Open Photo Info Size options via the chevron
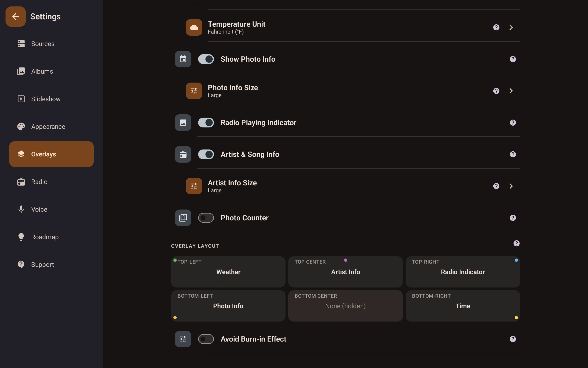Image resolution: width=588 pixels, height=368 pixels. [x=511, y=91]
